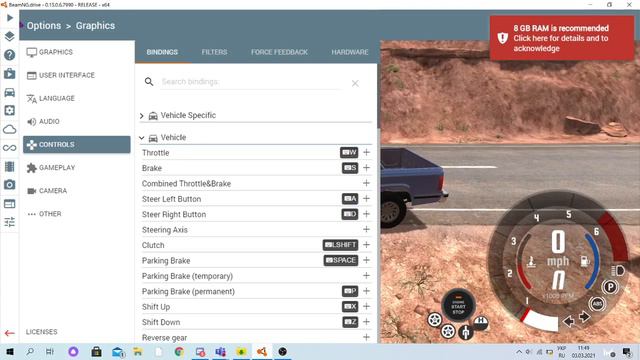The image size is (640, 360).
Task: Open the Gameplay options category
Action: coord(77,168)
